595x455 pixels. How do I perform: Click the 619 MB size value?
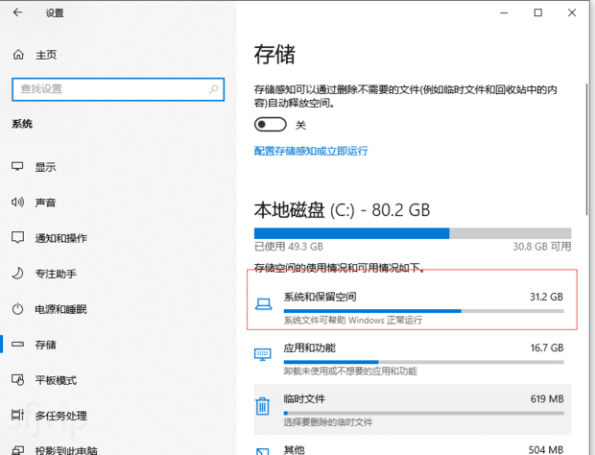tap(547, 399)
